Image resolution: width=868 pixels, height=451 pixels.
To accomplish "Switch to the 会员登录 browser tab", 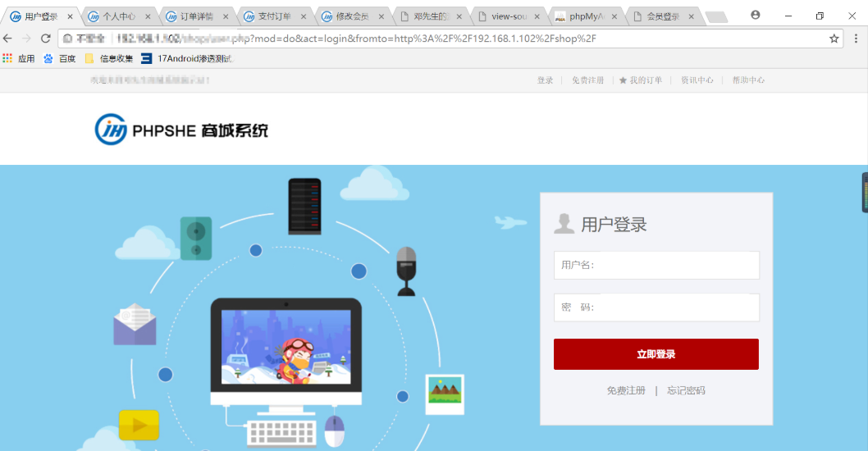I will [x=663, y=16].
